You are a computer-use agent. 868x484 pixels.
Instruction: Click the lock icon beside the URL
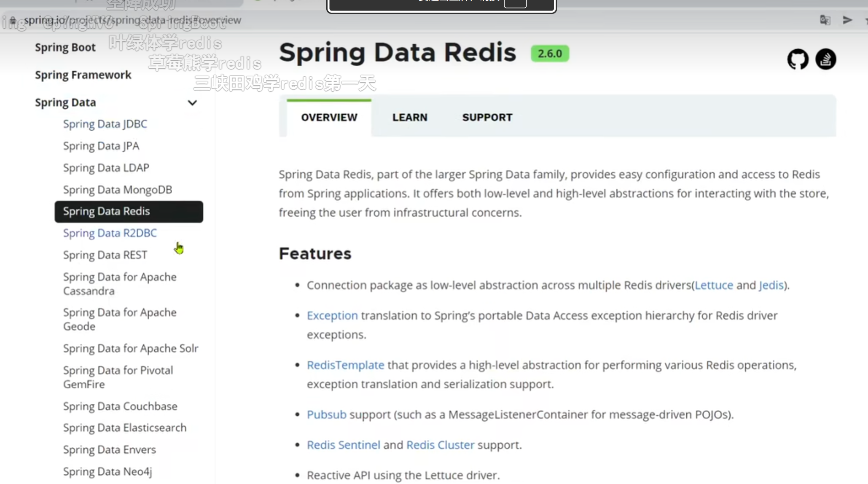click(13, 20)
